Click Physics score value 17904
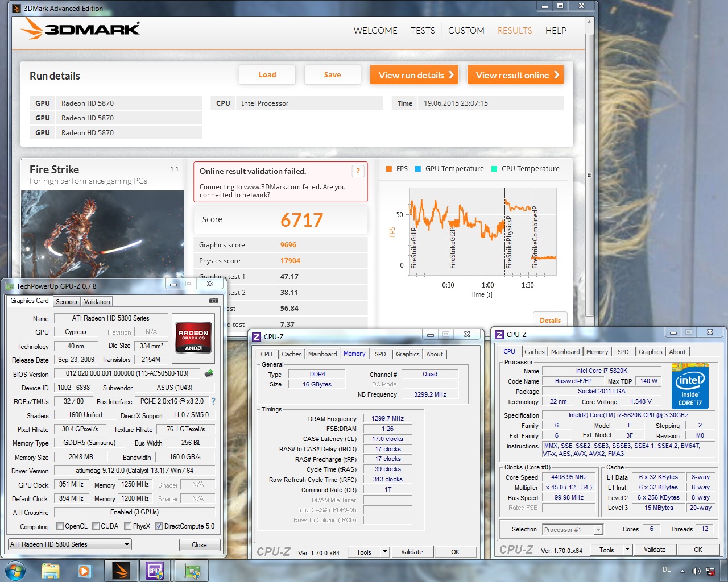The image size is (728, 582). pos(290,261)
